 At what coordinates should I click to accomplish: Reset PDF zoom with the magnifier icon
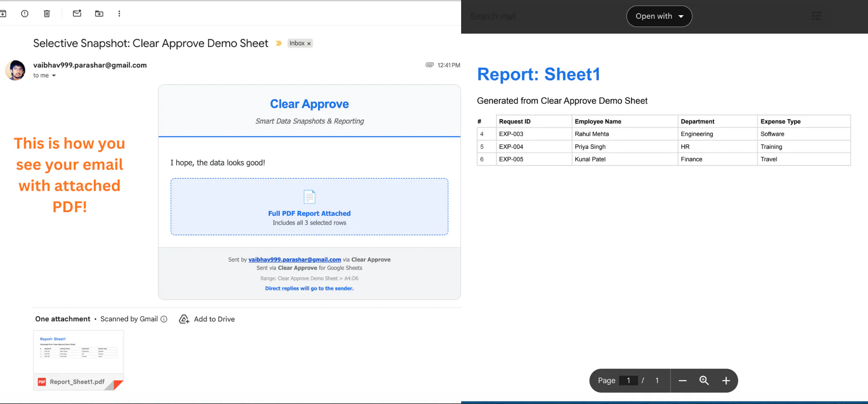tap(704, 380)
